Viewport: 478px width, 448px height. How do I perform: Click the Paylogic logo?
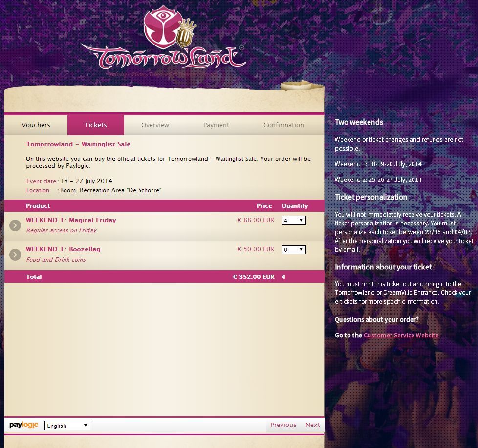pyautogui.click(x=24, y=425)
